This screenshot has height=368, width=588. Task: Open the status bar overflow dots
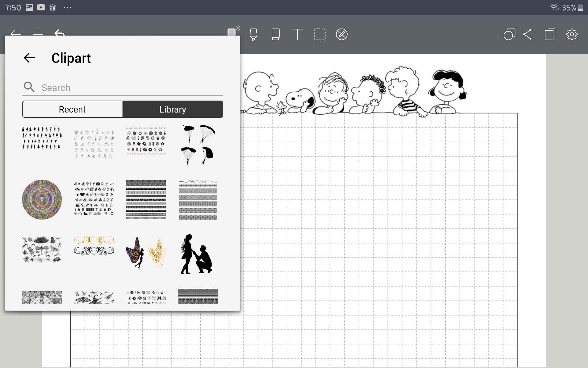(67, 7)
